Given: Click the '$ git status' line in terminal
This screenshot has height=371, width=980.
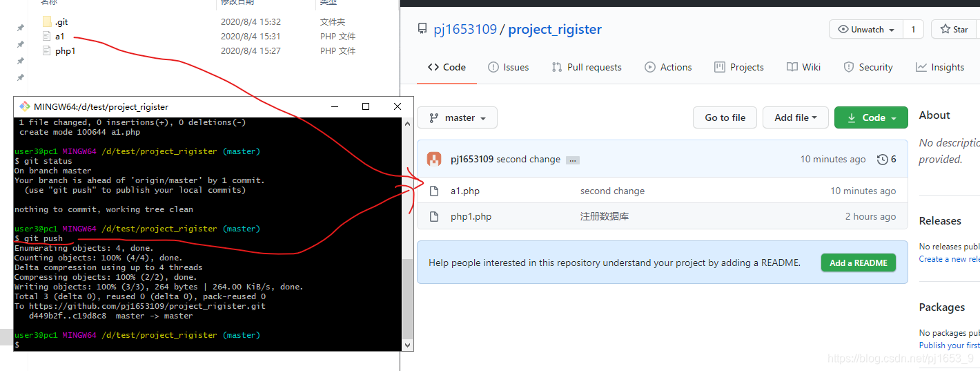Looking at the screenshot, I should pos(43,161).
